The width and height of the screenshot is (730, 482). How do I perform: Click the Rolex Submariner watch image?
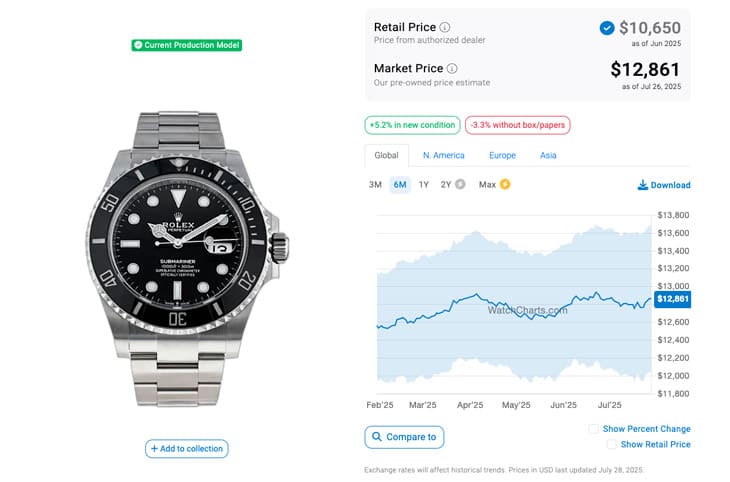[x=187, y=248]
